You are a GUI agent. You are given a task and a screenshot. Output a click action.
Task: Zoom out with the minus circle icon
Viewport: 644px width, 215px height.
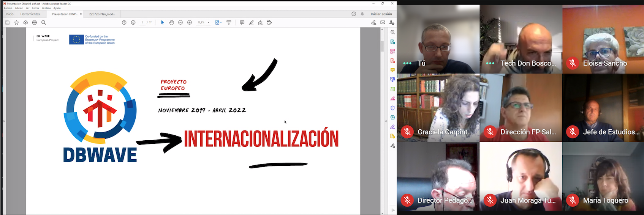click(180, 23)
